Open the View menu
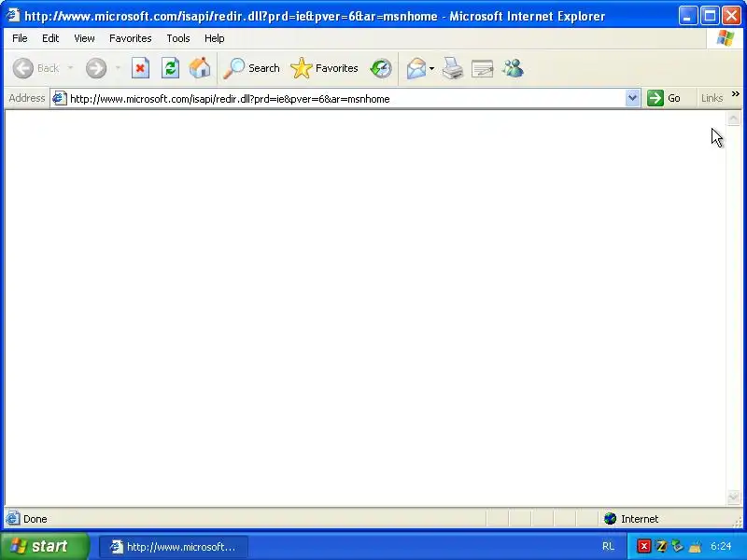Viewport: 747px width, 560px height. tap(84, 38)
